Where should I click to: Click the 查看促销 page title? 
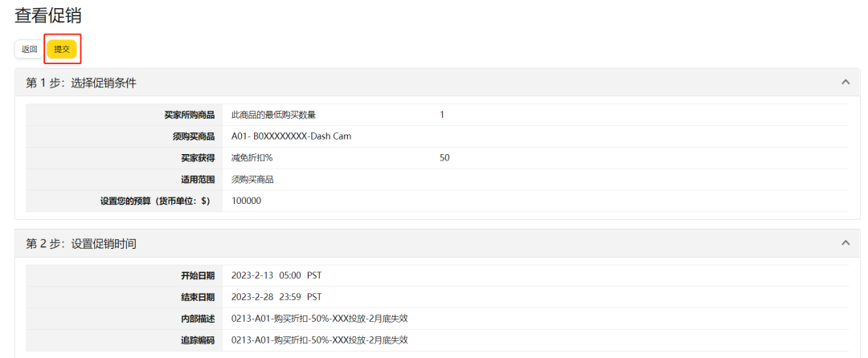tap(48, 15)
